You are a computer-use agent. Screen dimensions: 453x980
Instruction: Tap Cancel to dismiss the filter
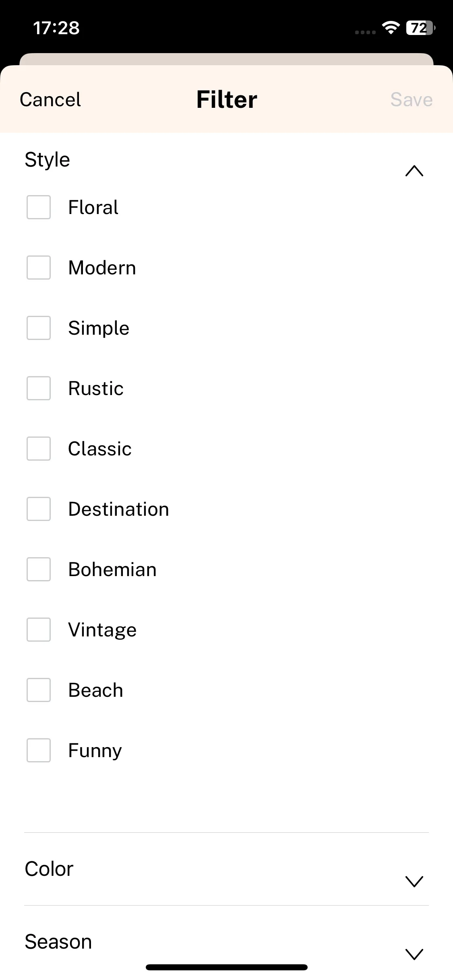coord(50,99)
